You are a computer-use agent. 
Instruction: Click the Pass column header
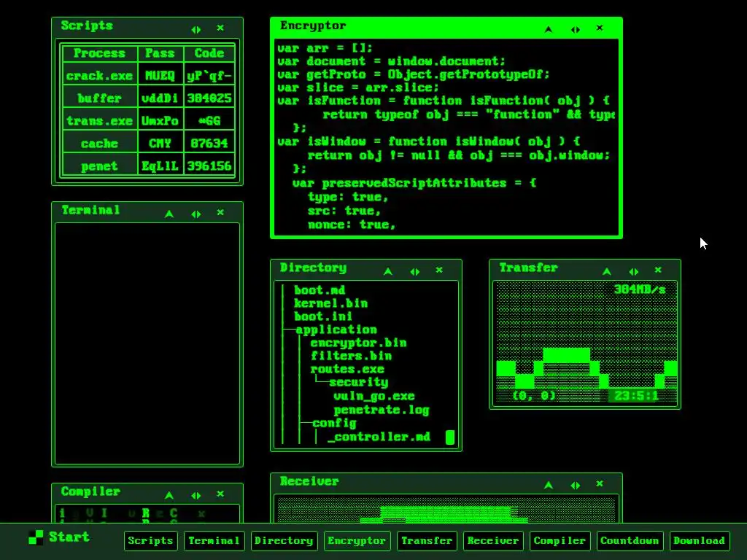click(x=160, y=53)
